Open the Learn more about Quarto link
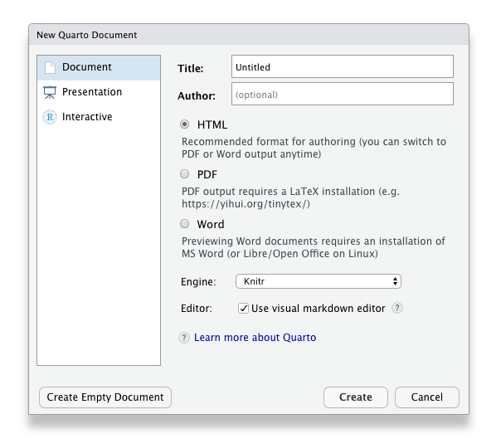Image resolution: width=501 pixels, height=448 pixels. (255, 338)
